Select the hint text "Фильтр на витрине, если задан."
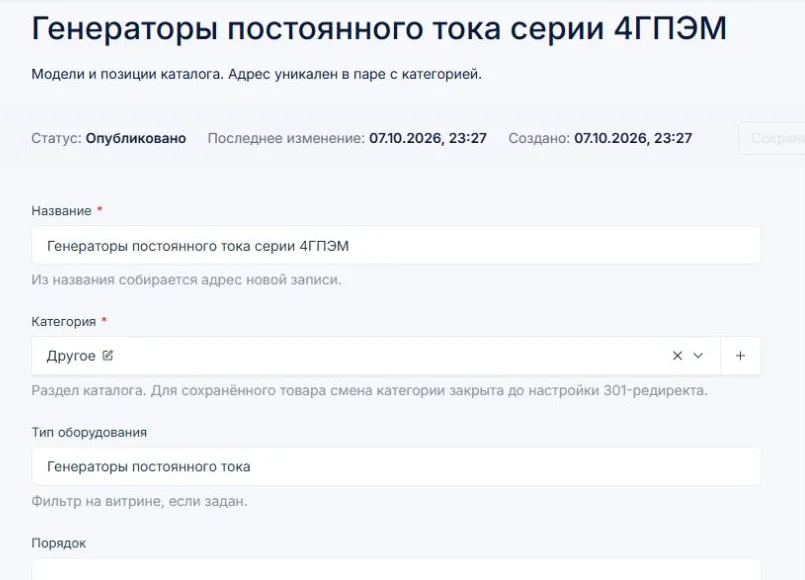Screen dimensions: 805x580 [139, 501]
